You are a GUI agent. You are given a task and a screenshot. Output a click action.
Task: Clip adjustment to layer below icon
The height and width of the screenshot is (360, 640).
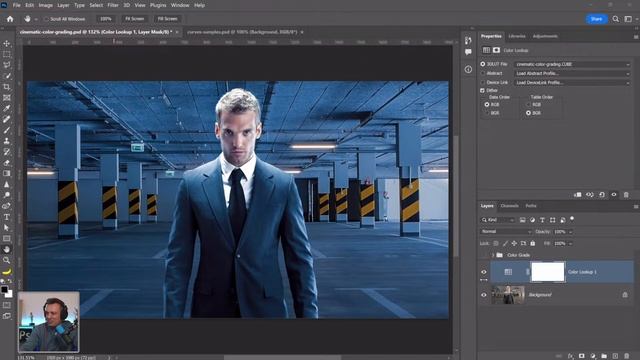[578, 195]
